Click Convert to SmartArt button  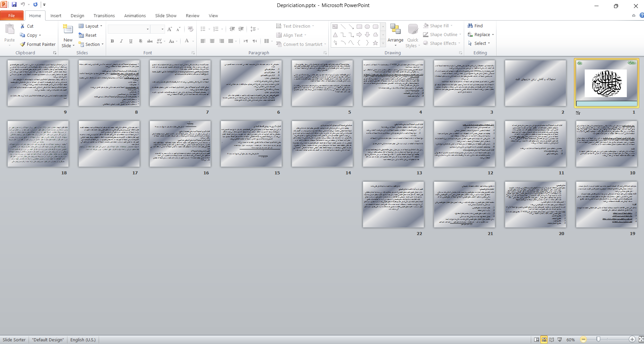(301, 44)
